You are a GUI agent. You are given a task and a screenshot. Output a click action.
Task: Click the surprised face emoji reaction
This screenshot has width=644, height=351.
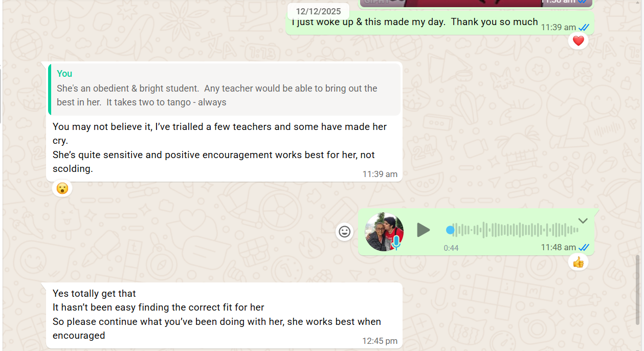pyautogui.click(x=62, y=189)
